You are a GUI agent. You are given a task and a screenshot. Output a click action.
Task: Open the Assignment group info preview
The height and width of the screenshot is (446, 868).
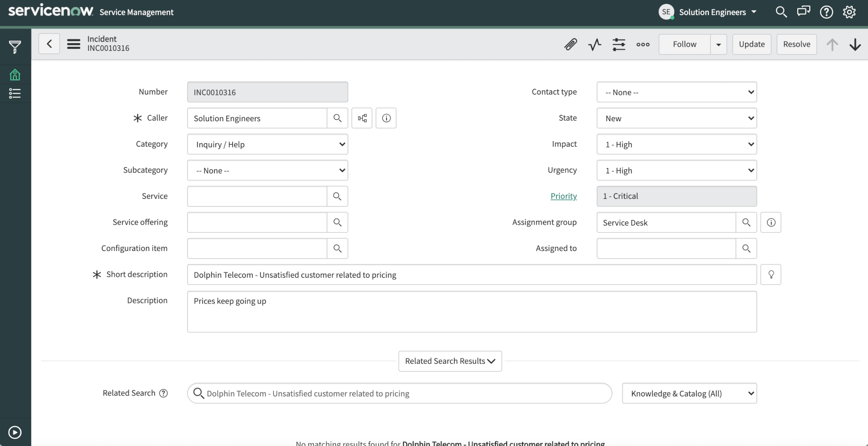771,222
